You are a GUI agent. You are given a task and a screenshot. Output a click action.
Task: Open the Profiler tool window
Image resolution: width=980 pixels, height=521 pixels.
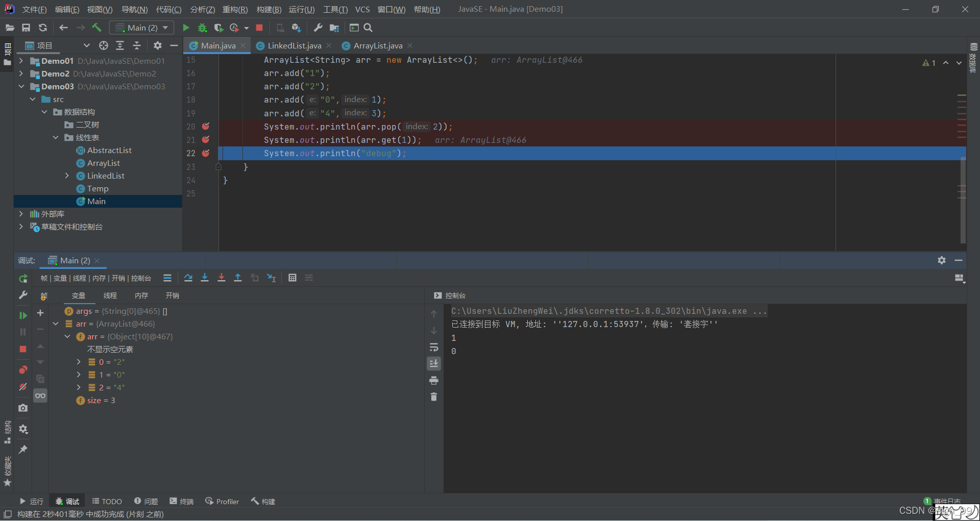click(x=222, y=502)
